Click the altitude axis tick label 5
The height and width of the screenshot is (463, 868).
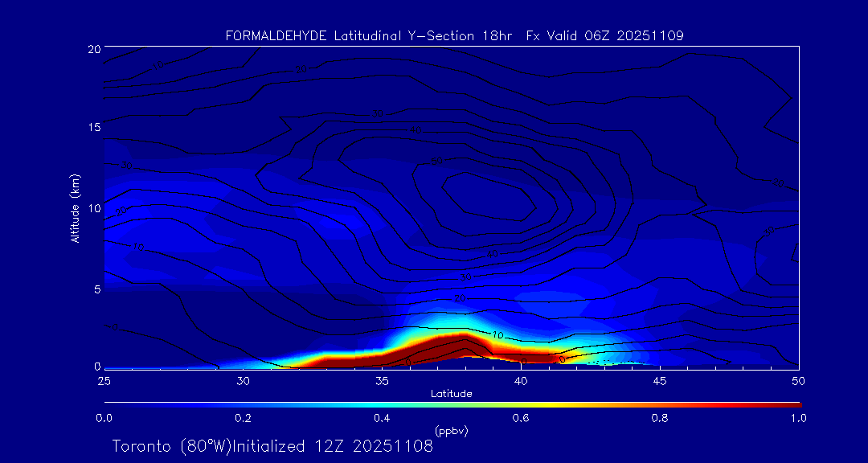(96, 289)
